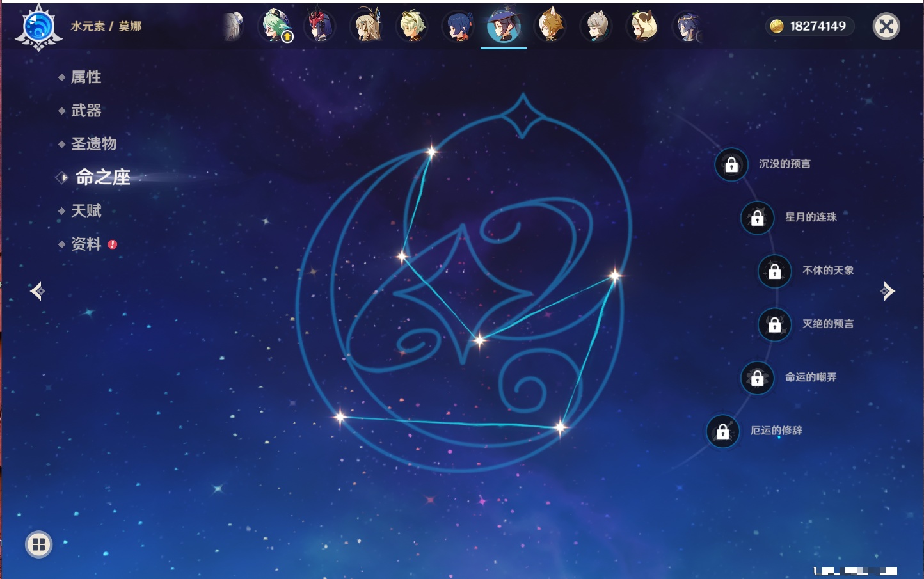Open the grid menu button bottom-left
This screenshot has height=579, width=924.
pyautogui.click(x=38, y=544)
